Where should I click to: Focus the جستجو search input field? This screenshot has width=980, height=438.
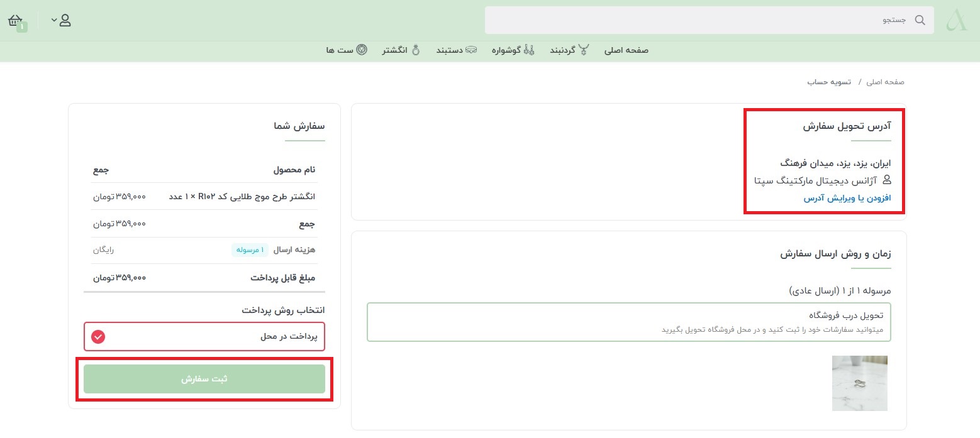click(692, 20)
